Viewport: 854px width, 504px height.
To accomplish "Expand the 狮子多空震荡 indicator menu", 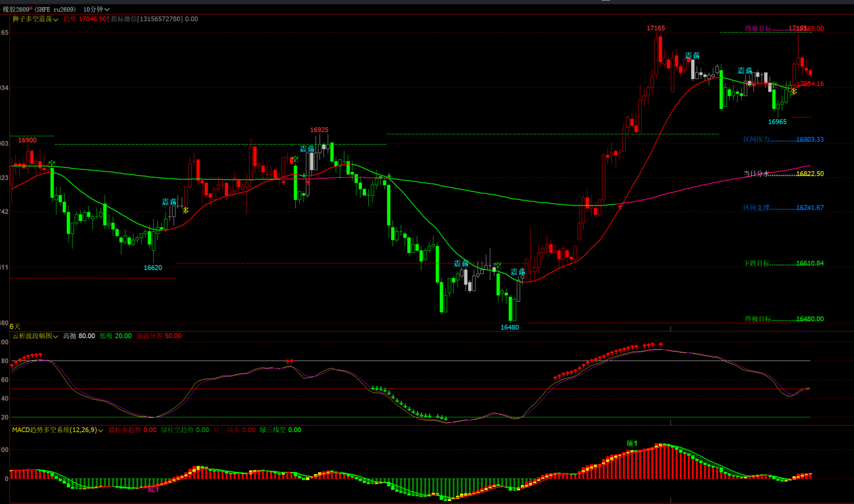I will [35, 19].
